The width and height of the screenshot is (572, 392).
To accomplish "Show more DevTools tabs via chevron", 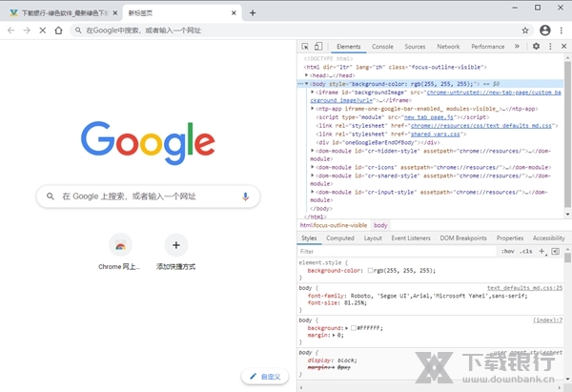I will pos(517,47).
